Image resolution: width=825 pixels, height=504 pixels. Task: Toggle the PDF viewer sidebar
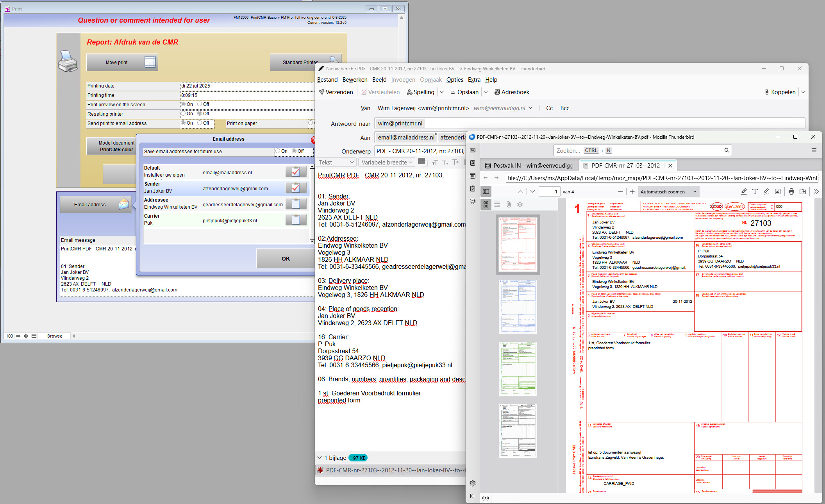click(486, 191)
